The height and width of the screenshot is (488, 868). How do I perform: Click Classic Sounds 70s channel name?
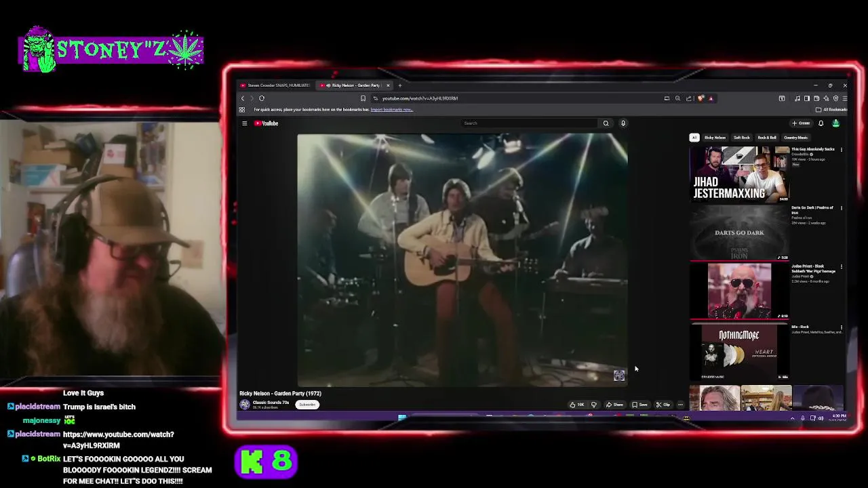click(271, 403)
